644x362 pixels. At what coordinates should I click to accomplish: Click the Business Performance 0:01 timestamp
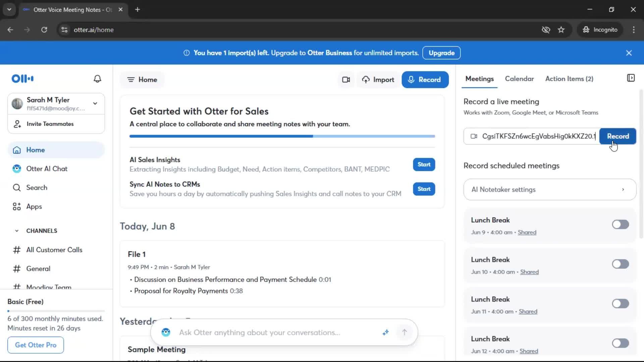(325, 280)
